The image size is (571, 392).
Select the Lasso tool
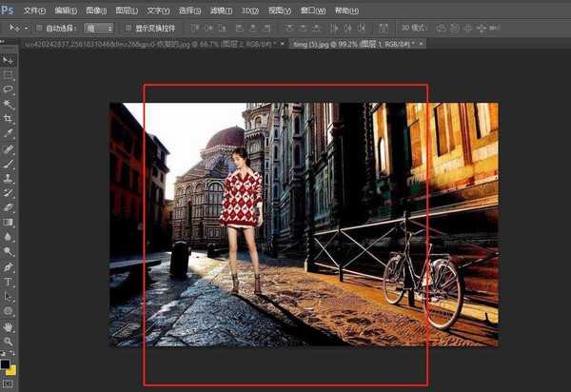pos(9,88)
